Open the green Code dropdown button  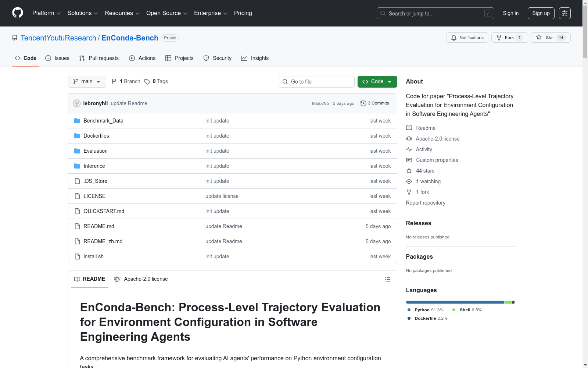point(377,82)
